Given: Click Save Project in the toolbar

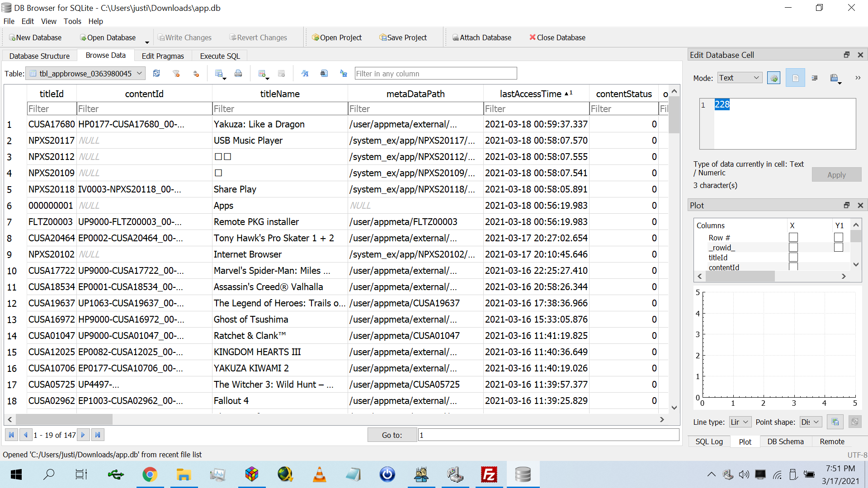Looking at the screenshot, I should (x=403, y=38).
